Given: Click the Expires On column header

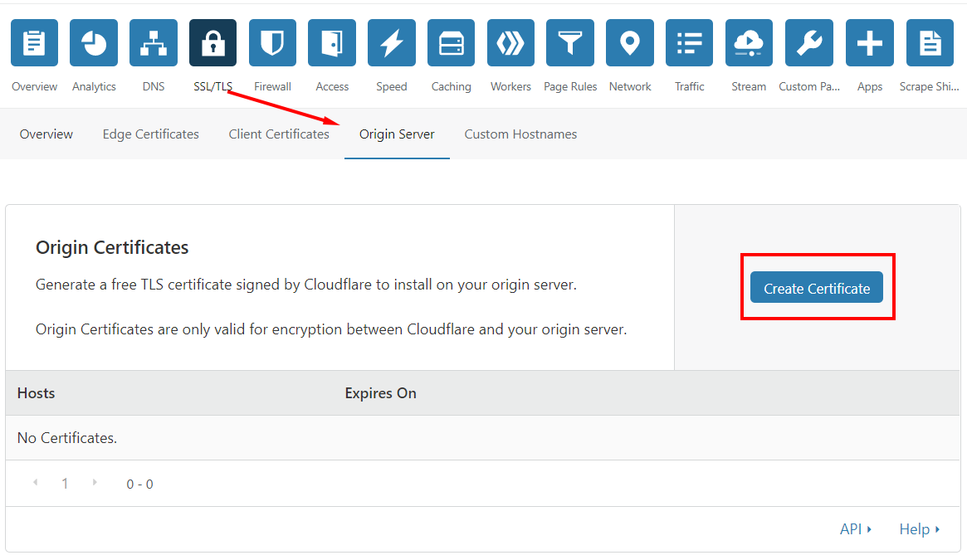Looking at the screenshot, I should 380,393.
